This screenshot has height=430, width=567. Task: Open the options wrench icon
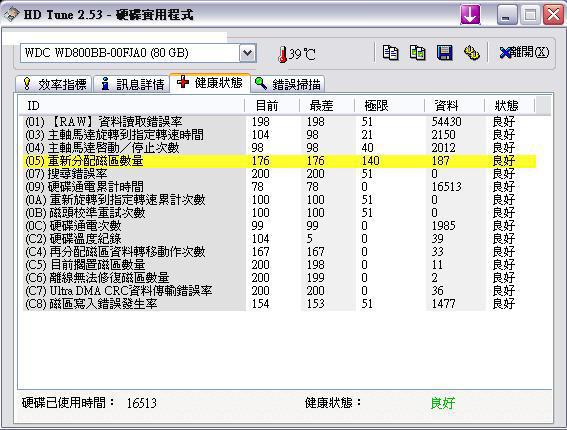472,53
